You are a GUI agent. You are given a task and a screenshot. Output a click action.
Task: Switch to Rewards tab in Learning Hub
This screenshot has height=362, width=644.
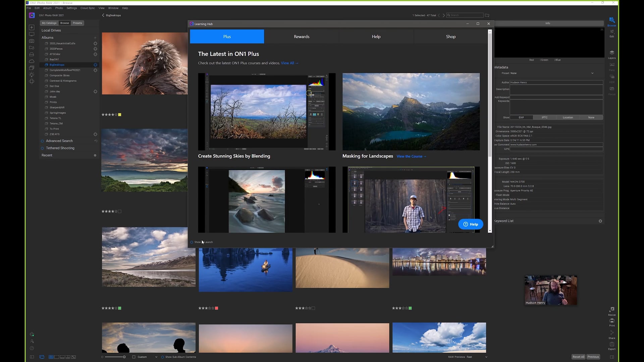(302, 37)
